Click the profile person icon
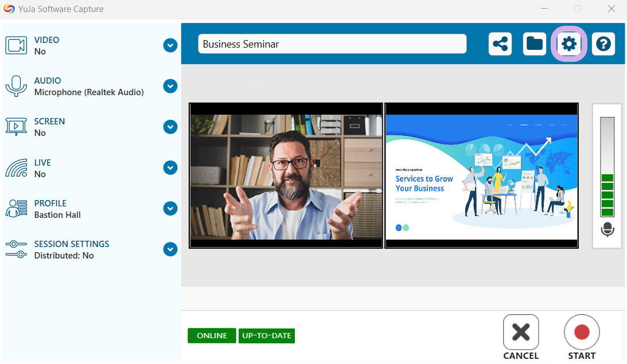The image size is (627, 364). point(17,209)
